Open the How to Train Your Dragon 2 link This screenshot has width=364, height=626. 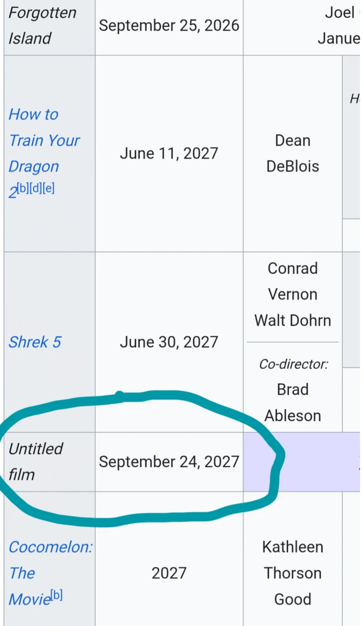43,140
